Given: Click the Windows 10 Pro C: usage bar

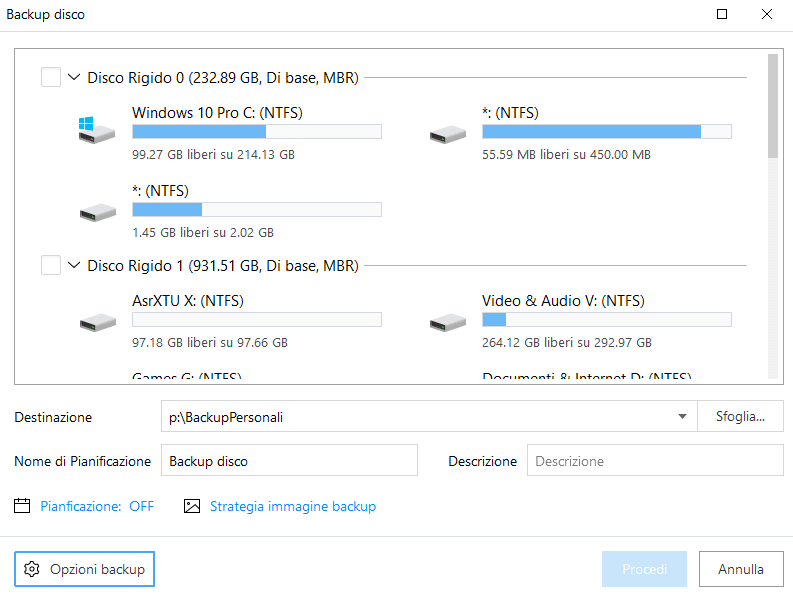Looking at the screenshot, I should (x=256, y=131).
